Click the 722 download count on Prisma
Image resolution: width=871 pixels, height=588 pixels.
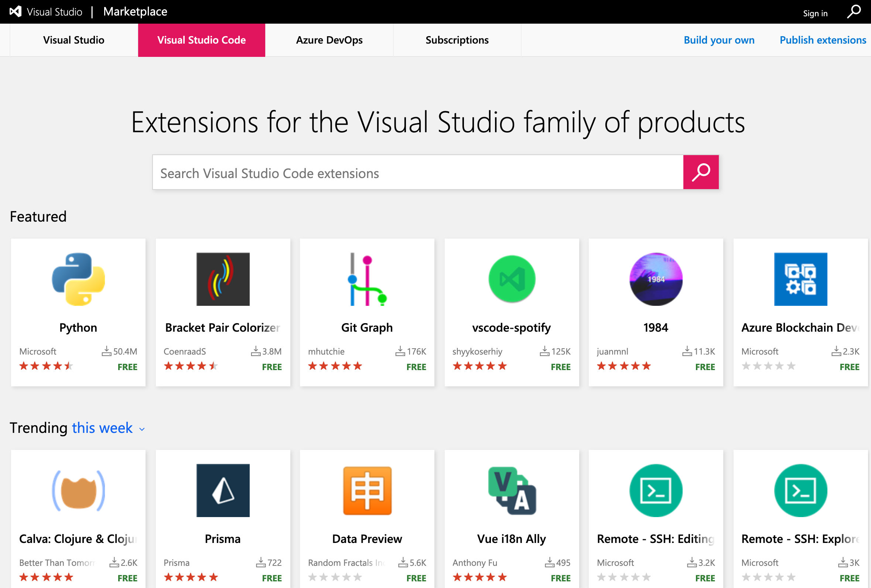tap(275, 563)
